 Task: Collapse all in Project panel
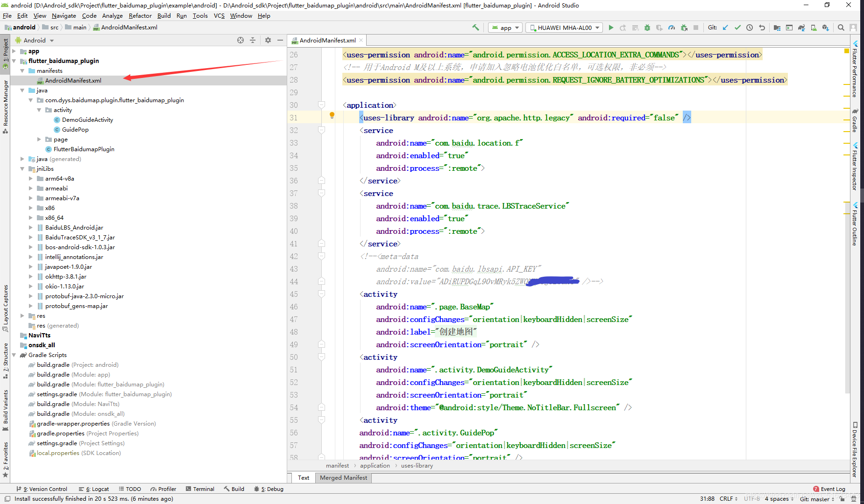click(253, 40)
